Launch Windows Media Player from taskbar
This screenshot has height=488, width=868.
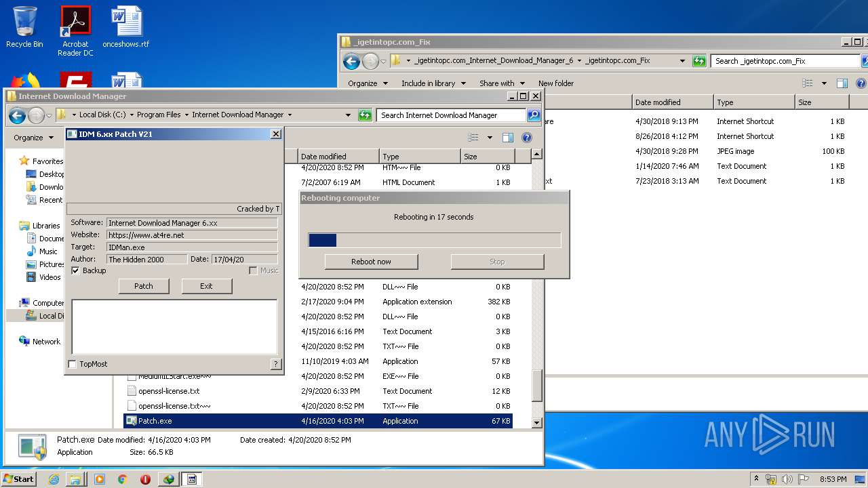100,479
